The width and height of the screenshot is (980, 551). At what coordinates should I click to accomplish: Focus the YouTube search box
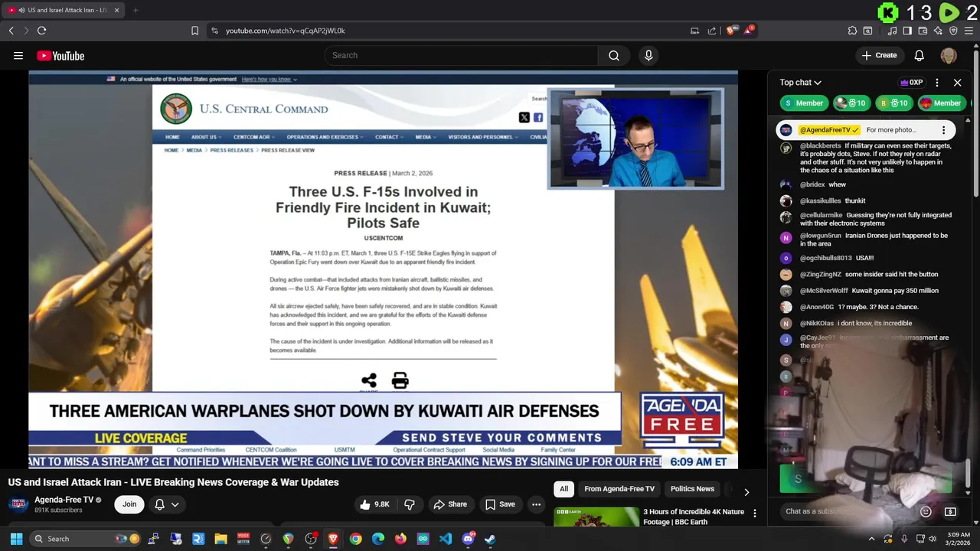pos(461,55)
